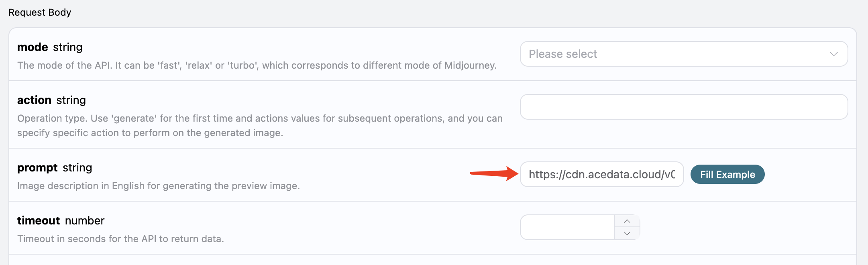Click the bold 'action' parameter name
This screenshot has height=265, width=868.
(x=34, y=100)
